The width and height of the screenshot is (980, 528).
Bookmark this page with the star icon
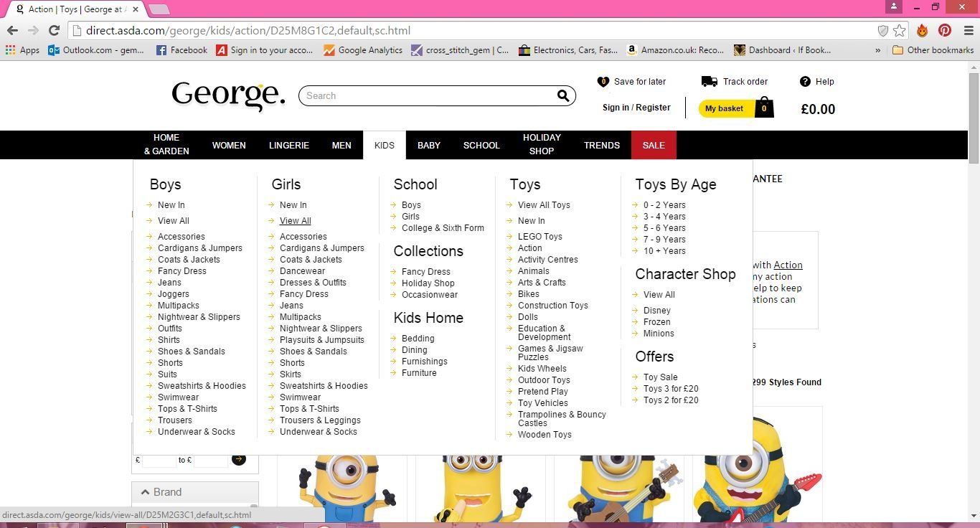point(899,30)
